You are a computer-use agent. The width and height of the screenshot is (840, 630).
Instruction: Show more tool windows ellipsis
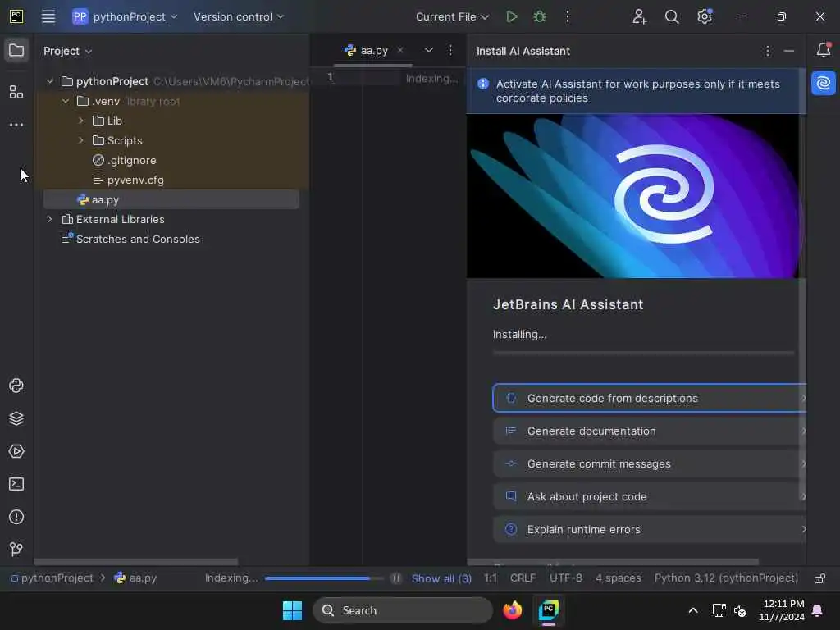pos(16,125)
